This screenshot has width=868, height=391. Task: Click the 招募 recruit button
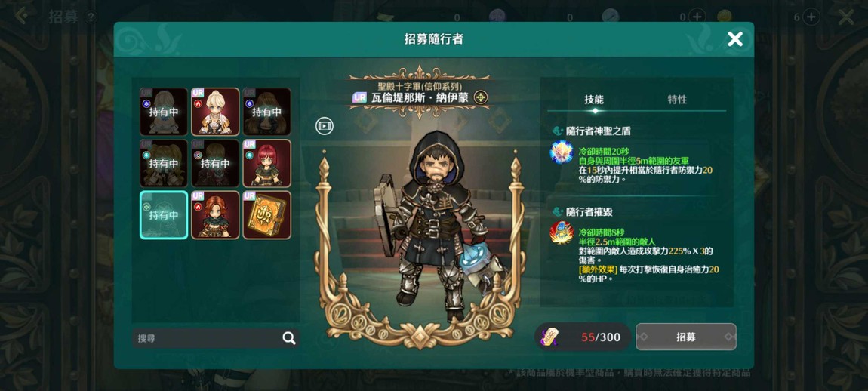pyautogui.click(x=686, y=337)
